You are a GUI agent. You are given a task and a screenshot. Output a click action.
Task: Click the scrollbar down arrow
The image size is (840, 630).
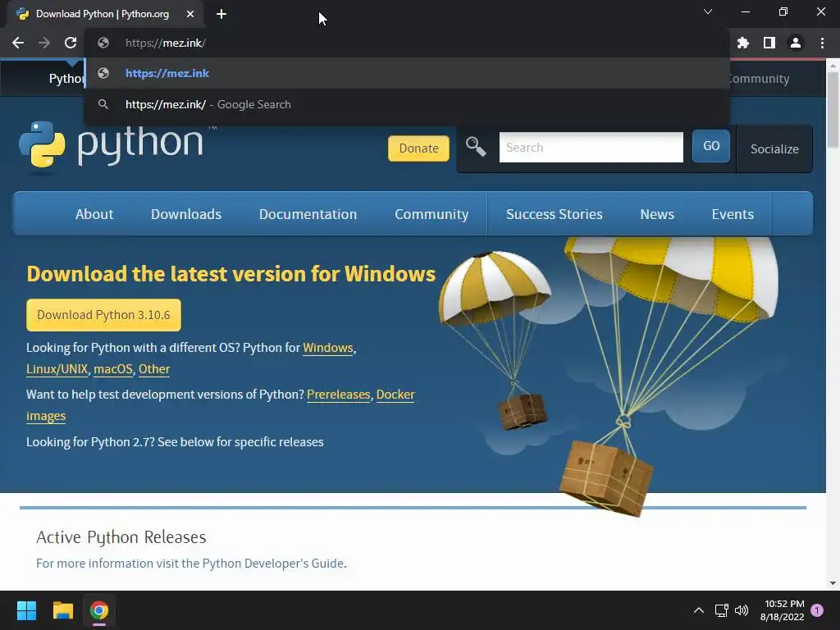pos(833,583)
